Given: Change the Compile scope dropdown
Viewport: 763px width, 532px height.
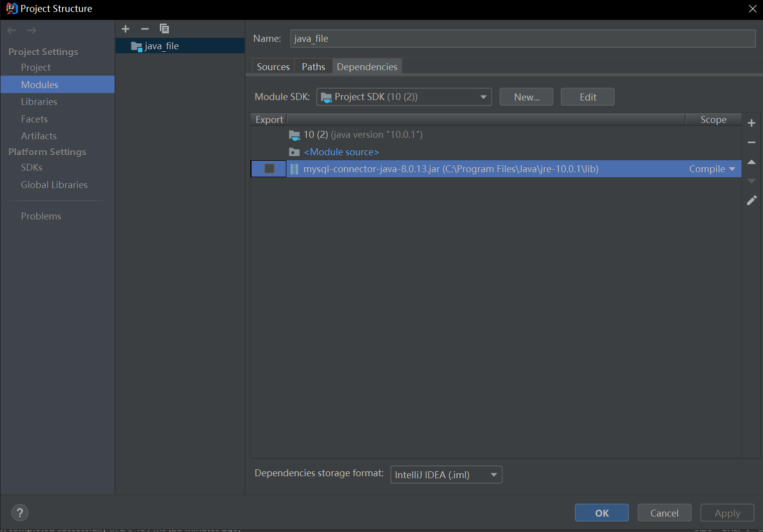Looking at the screenshot, I should 712,168.
